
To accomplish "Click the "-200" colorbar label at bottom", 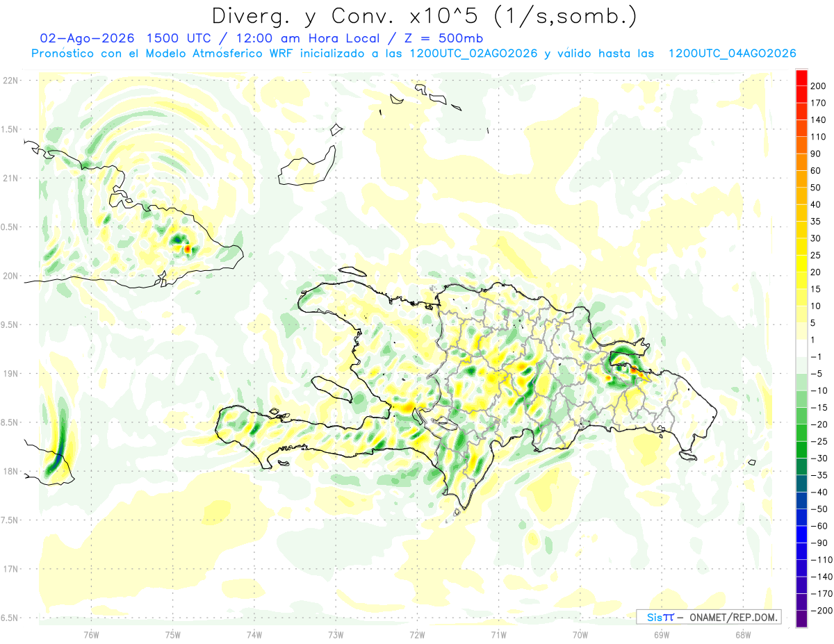I will (821, 611).
